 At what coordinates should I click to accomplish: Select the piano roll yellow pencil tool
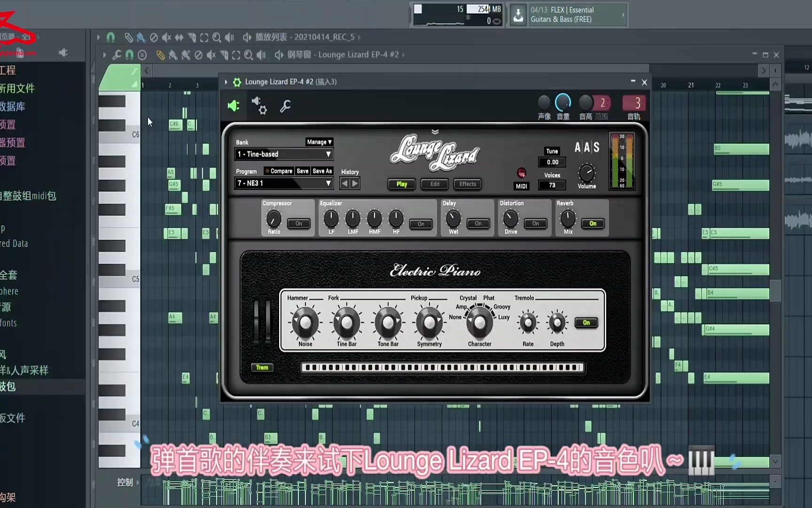(x=161, y=55)
